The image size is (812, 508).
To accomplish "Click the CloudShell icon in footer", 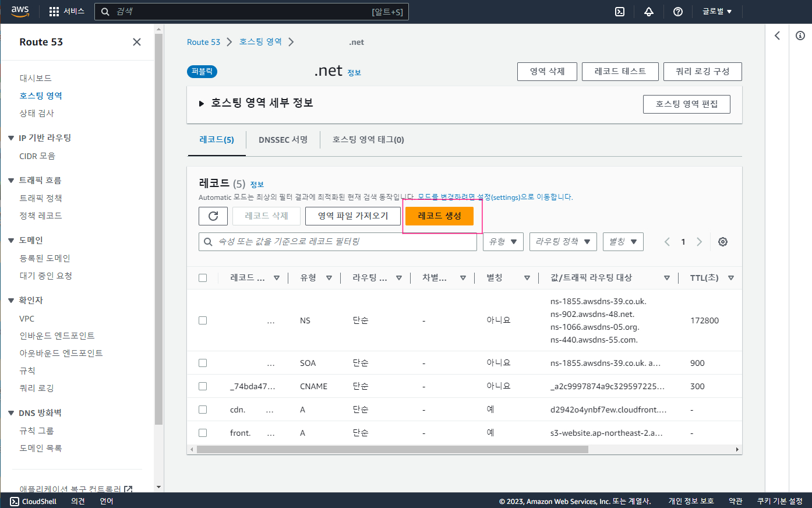I will click(x=15, y=502).
